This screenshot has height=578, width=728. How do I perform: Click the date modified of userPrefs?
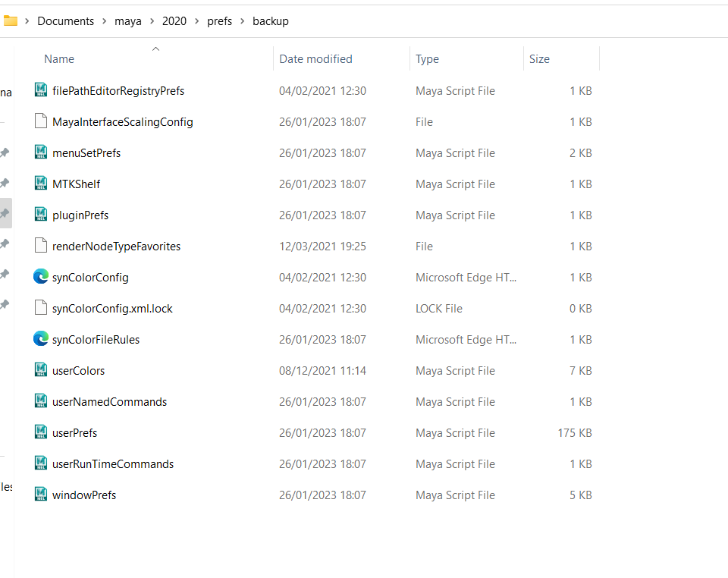point(323,433)
